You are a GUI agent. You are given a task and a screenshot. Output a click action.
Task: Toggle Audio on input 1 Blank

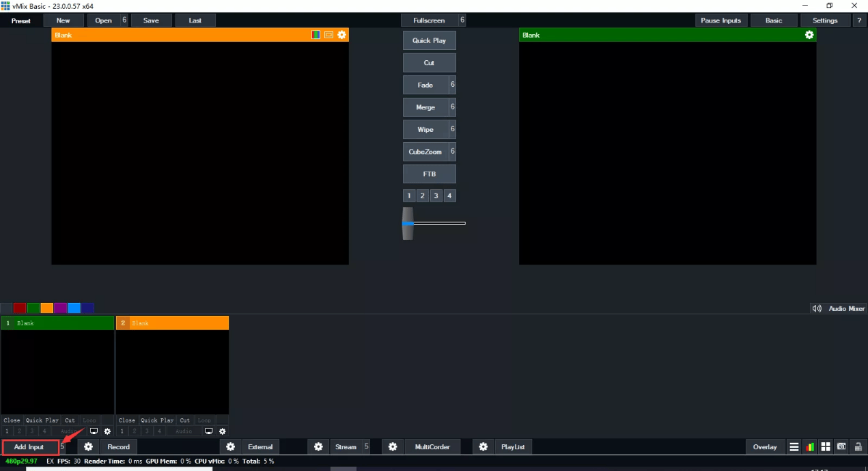[x=68, y=431]
